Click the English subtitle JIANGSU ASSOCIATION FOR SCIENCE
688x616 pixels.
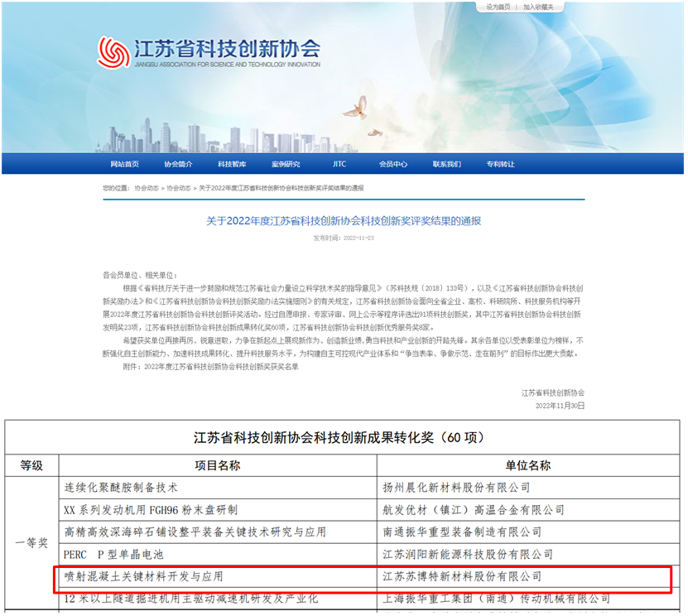coord(228,65)
